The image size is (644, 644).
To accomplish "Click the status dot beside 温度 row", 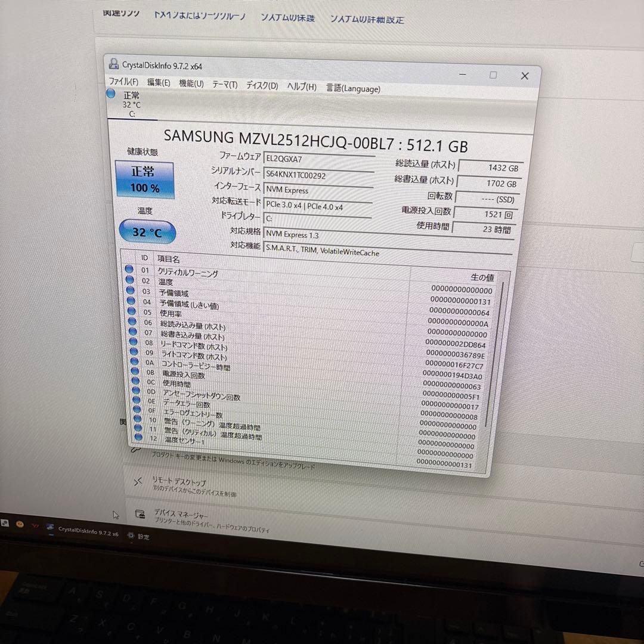I will (x=130, y=281).
